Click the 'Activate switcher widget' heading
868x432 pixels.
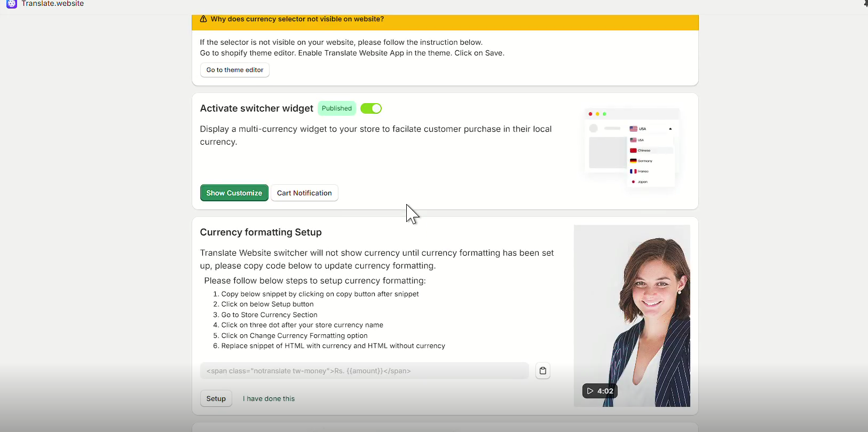point(257,108)
